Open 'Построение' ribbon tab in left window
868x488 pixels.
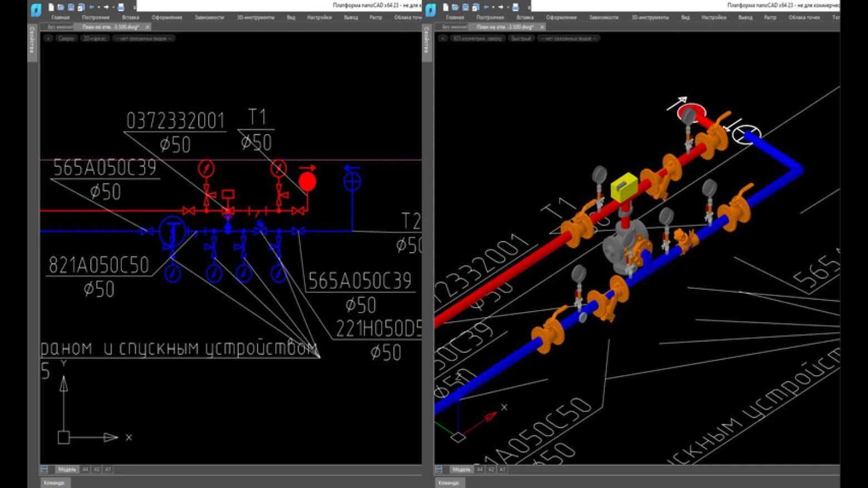coord(96,18)
